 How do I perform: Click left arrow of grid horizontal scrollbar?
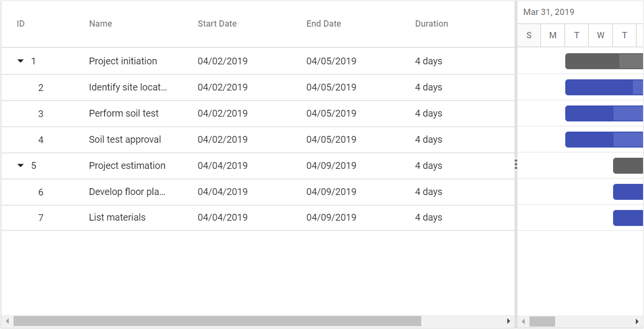(x=7, y=321)
